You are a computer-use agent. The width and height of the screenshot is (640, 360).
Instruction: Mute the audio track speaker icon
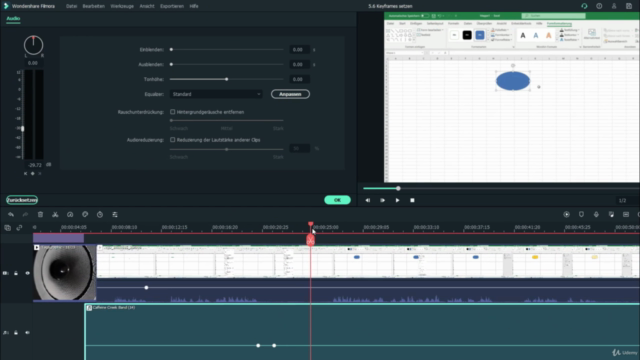[x=27, y=333]
